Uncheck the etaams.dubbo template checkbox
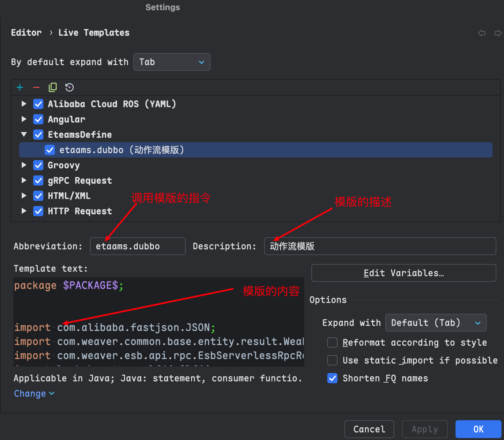Screen dimensions: 504x440 coord(50,150)
